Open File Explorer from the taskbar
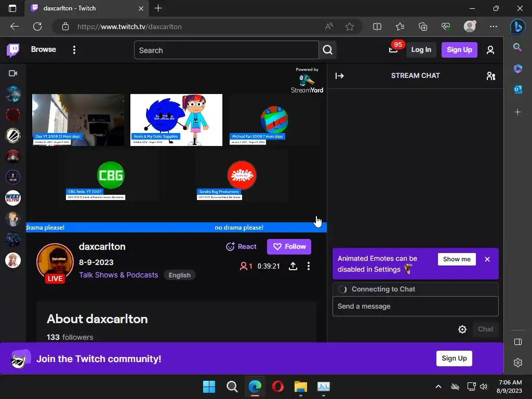 pyautogui.click(x=301, y=387)
